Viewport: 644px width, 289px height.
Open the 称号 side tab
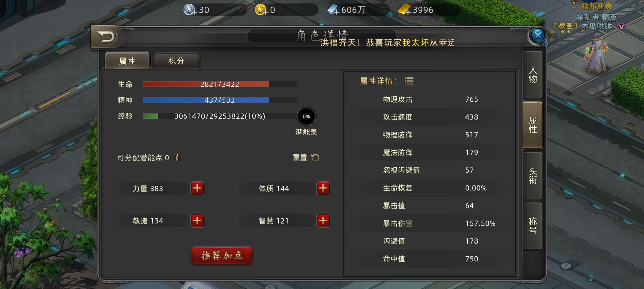532,226
